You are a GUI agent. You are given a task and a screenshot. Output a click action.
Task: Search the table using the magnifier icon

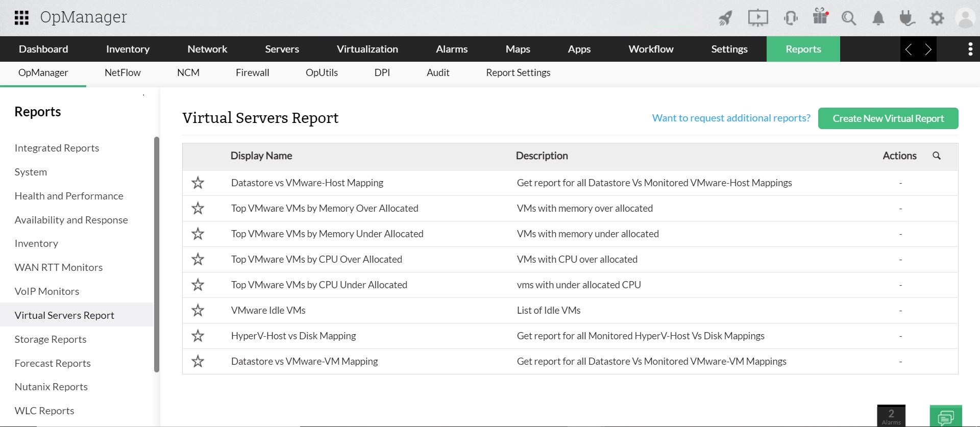click(937, 156)
